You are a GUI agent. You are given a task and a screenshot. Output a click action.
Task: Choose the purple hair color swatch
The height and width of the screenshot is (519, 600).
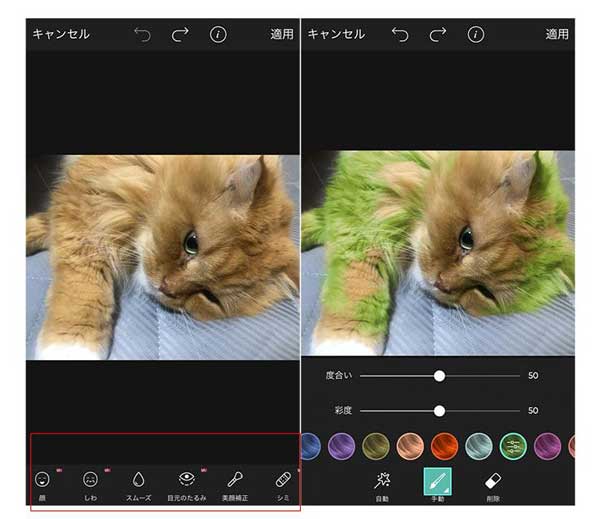click(x=342, y=446)
